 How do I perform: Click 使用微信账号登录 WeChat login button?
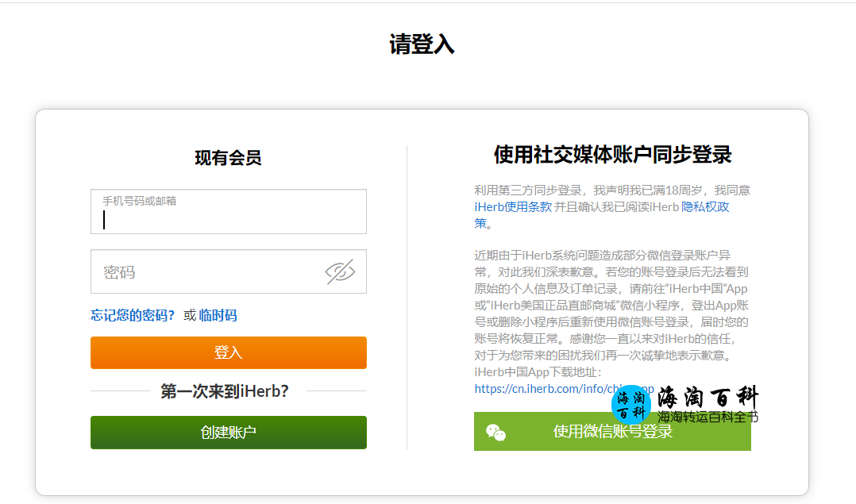pos(612,432)
